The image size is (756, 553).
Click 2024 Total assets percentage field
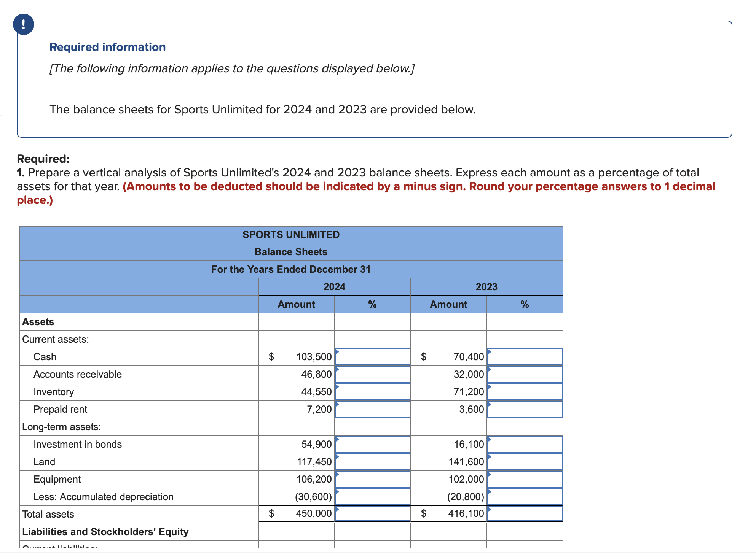(372, 513)
